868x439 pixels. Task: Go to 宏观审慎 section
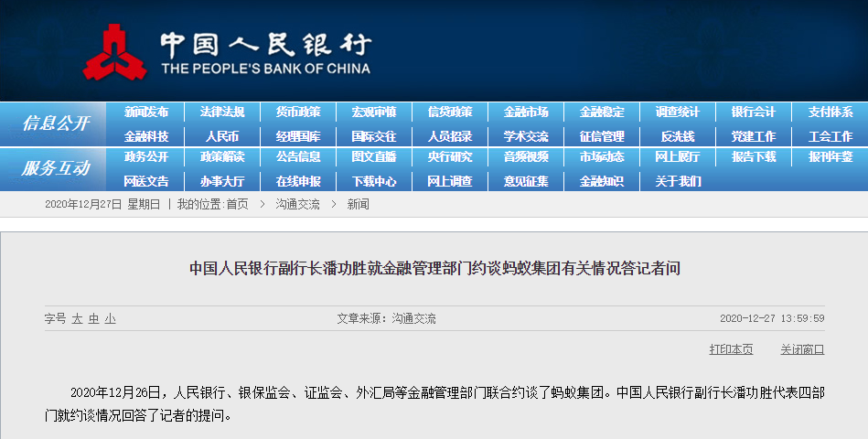click(x=374, y=112)
